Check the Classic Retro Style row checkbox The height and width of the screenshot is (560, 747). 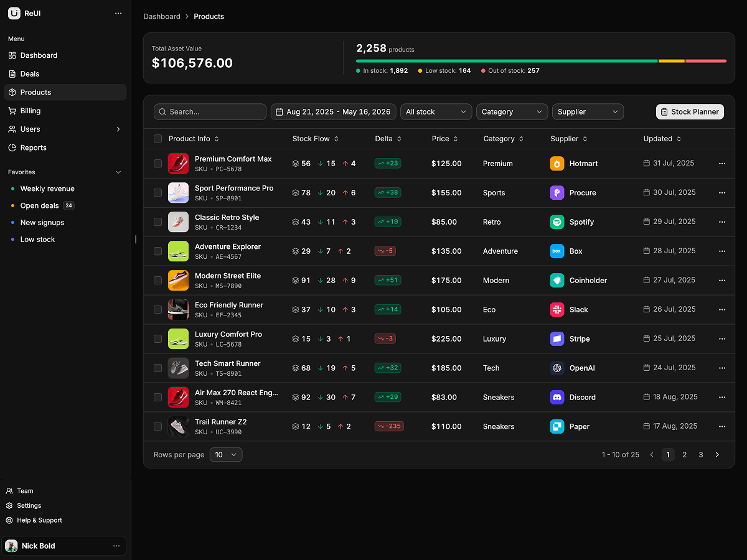(x=157, y=222)
